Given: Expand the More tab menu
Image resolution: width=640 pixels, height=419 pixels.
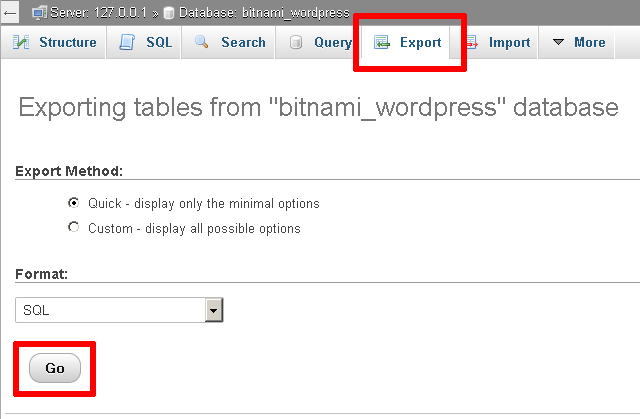Looking at the screenshot, I should [x=578, y=43].
